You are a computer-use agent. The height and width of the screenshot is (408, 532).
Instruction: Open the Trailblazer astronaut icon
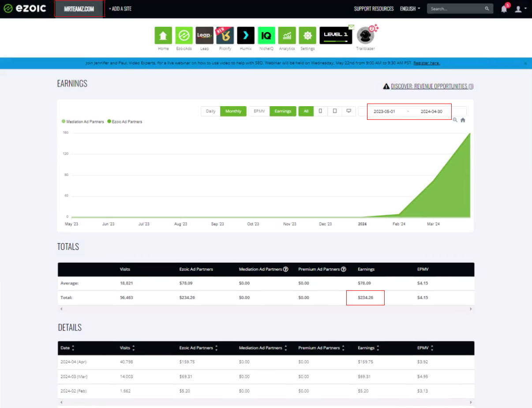[365, 35]
